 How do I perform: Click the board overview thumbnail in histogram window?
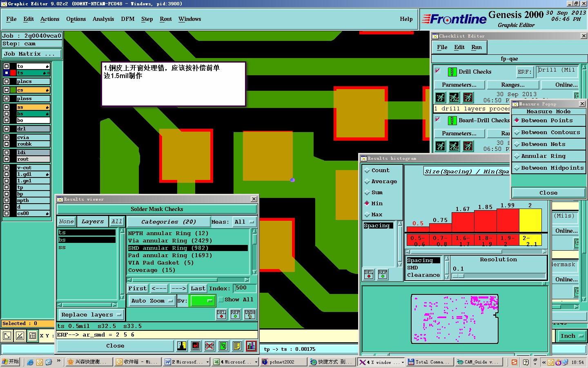455,319
